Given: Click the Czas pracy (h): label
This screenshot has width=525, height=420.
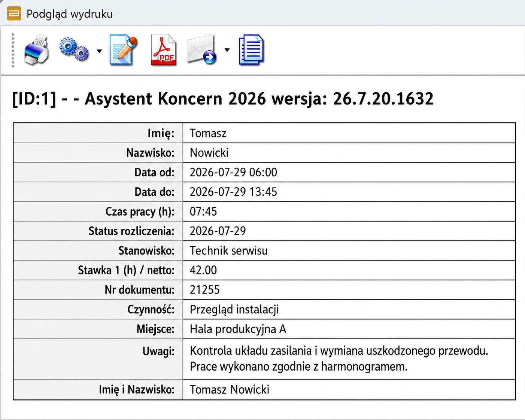Looking at the screenshot, I should click(x=140, y=211).
